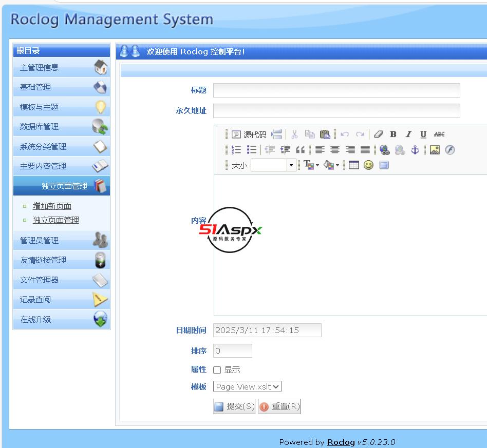Click the Remove Format eraser icon
This screenshot has height=448, width=487.
click(378, 134)
